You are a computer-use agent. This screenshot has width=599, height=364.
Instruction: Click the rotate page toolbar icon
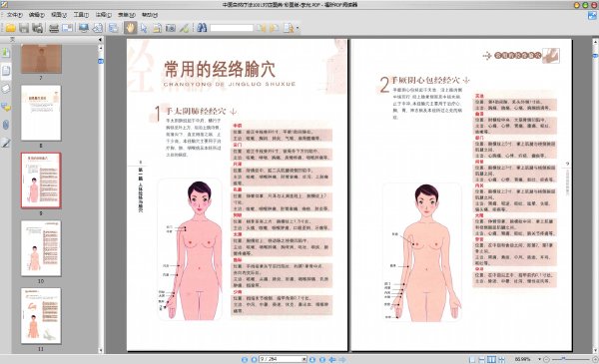[x=98, y=28]
